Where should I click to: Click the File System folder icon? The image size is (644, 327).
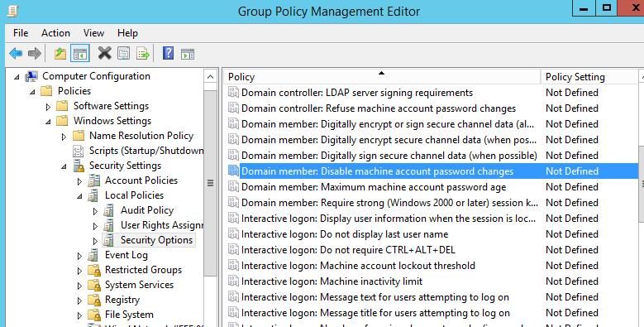(x=94, y=315)
